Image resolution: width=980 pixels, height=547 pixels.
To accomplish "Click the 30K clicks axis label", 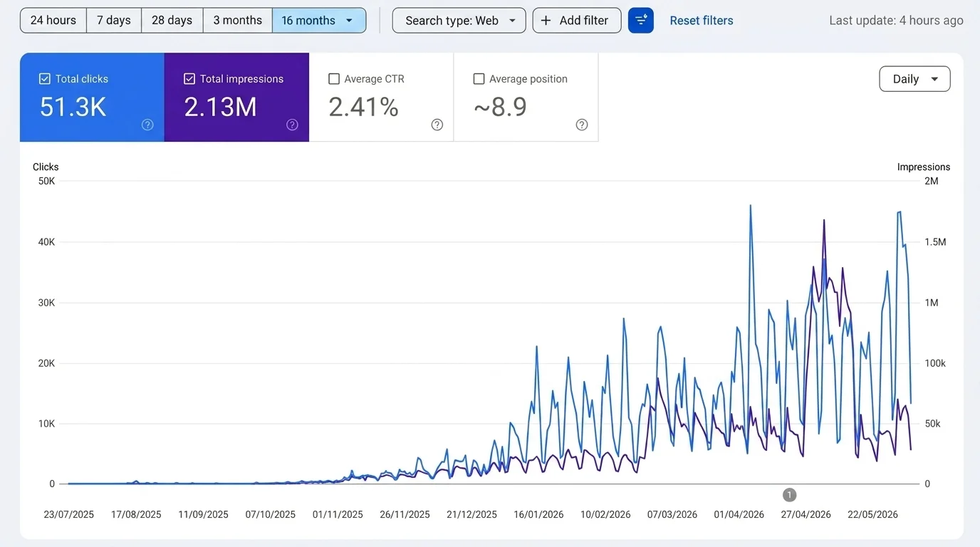I will coord(46,303).
